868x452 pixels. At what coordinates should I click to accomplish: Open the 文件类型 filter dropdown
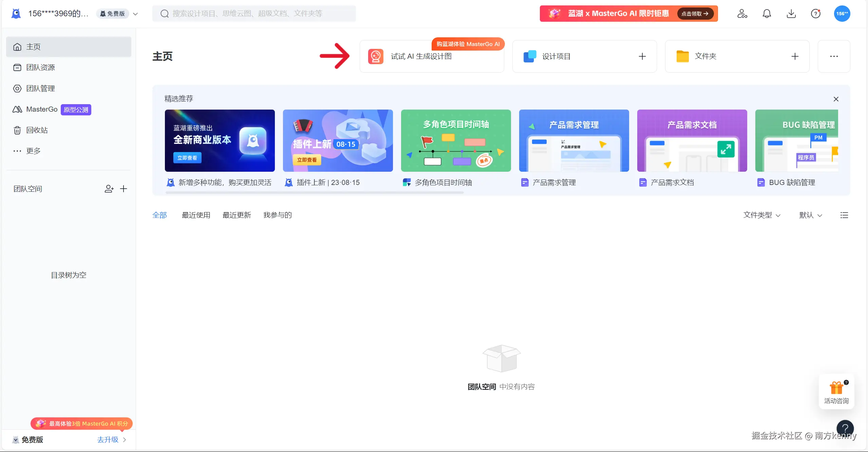761,215
